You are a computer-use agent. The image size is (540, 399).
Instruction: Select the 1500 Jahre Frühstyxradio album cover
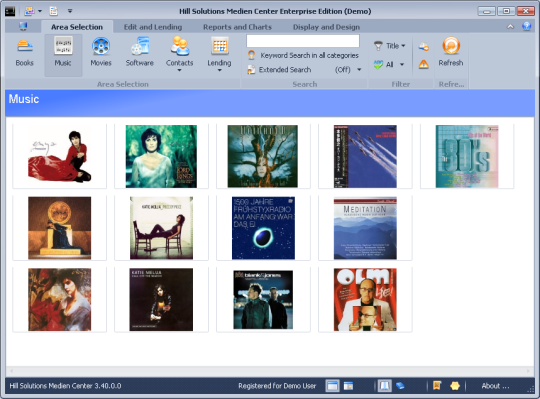263,228
